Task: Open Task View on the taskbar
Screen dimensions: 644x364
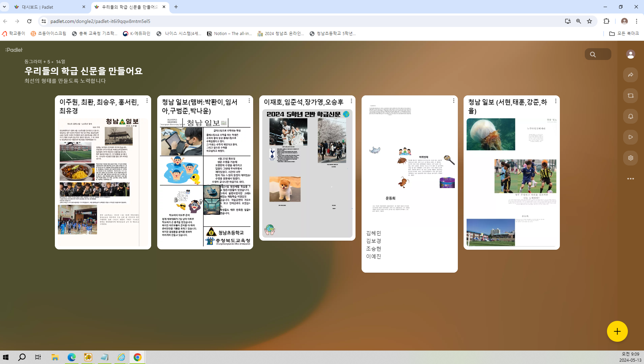Action: point(38,357)
